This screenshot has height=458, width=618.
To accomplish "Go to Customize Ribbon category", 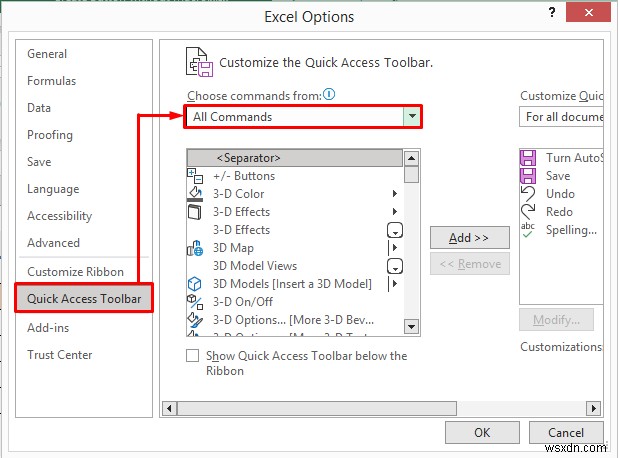I will pos(75,272).
